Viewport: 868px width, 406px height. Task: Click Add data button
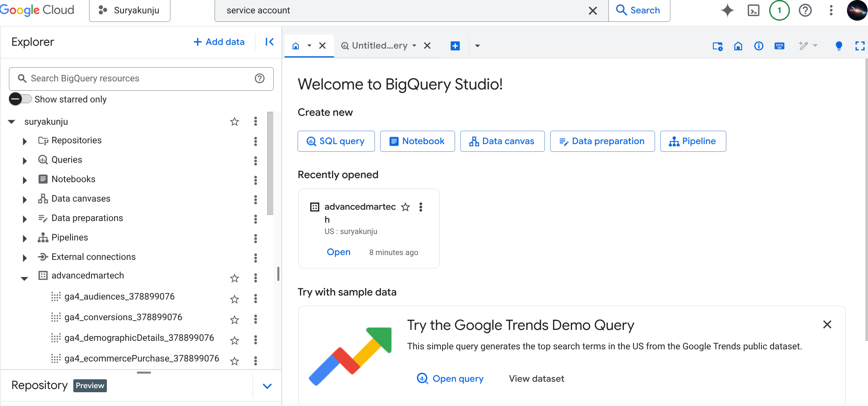[x=219, y=42]
